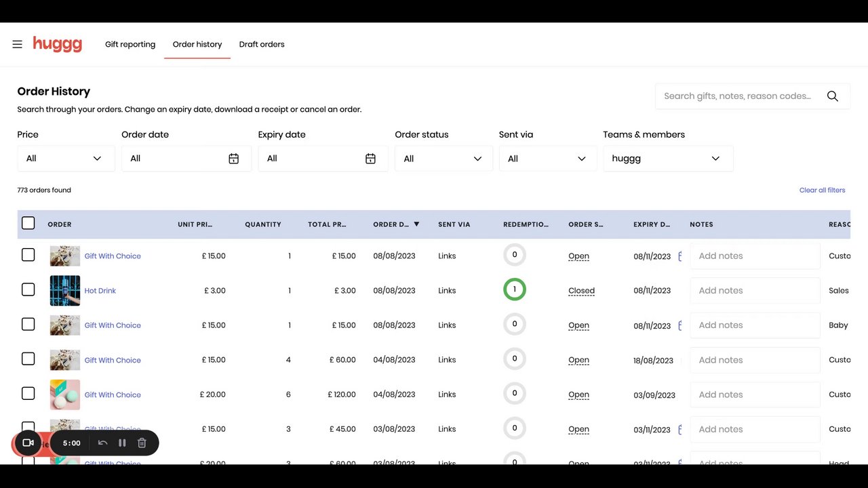Pause the screen recording
Screen dimensions: 868x488
click(122, 443)
